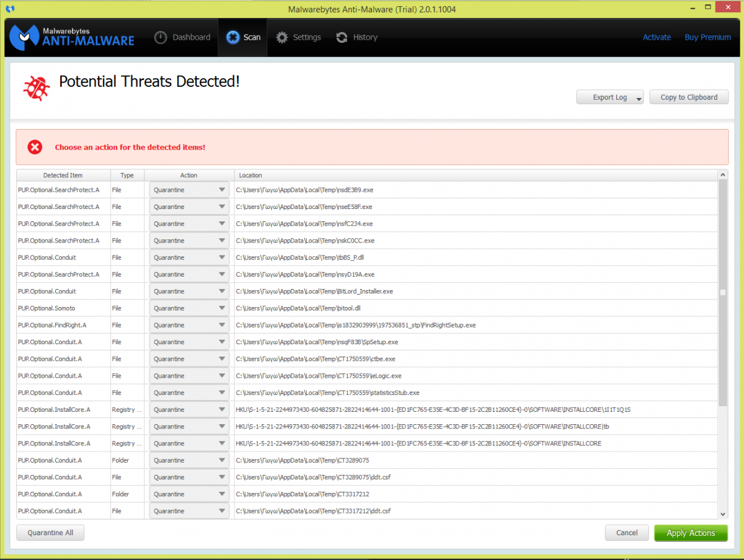Open the Dashboard tab
Viewport: 744px width, 560px height.
(182, 37)
